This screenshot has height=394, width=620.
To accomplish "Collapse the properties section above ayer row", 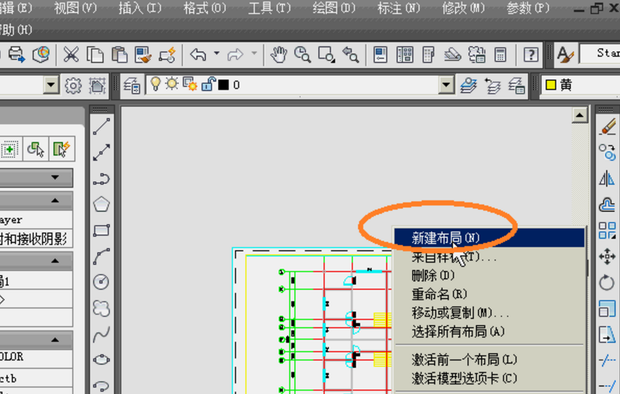I will [55, 201].
